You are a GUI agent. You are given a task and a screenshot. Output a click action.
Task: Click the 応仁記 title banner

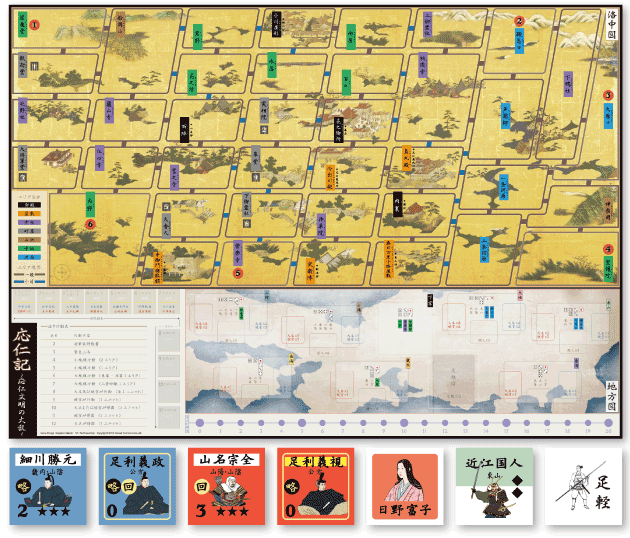tap(22, 378)
